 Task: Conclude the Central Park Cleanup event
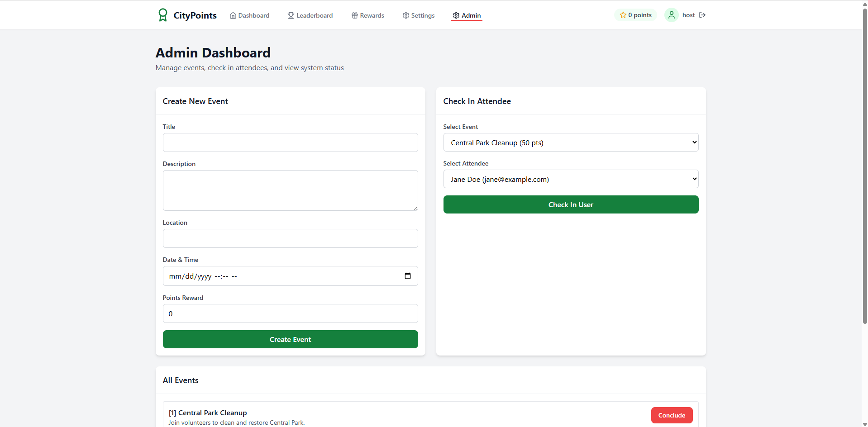click(x=672, y=415)
